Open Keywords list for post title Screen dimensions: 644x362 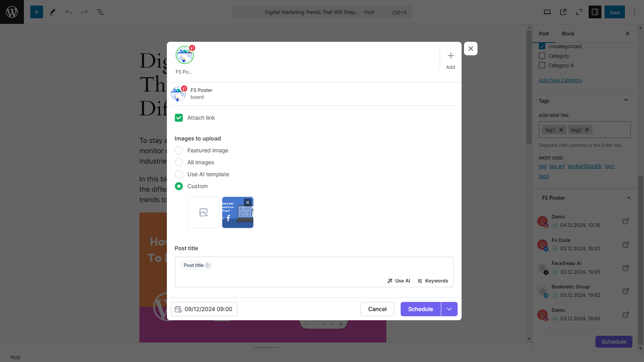point(433,281)
